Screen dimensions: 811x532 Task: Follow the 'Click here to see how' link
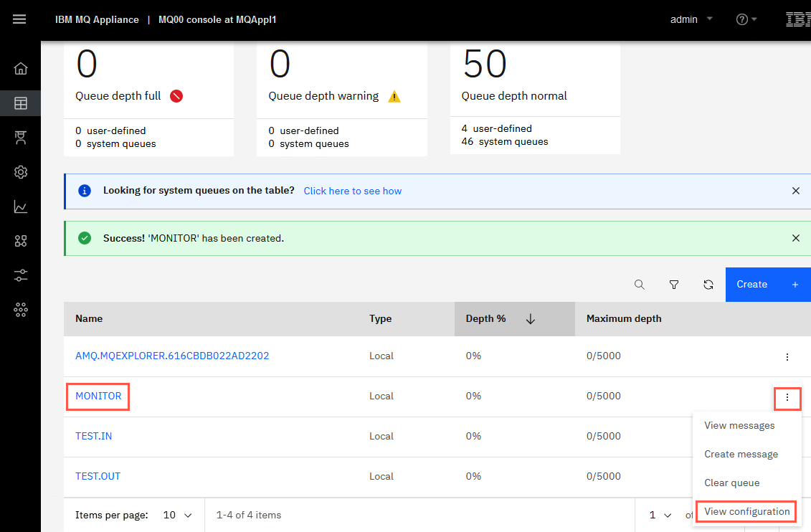click(352, 191)
